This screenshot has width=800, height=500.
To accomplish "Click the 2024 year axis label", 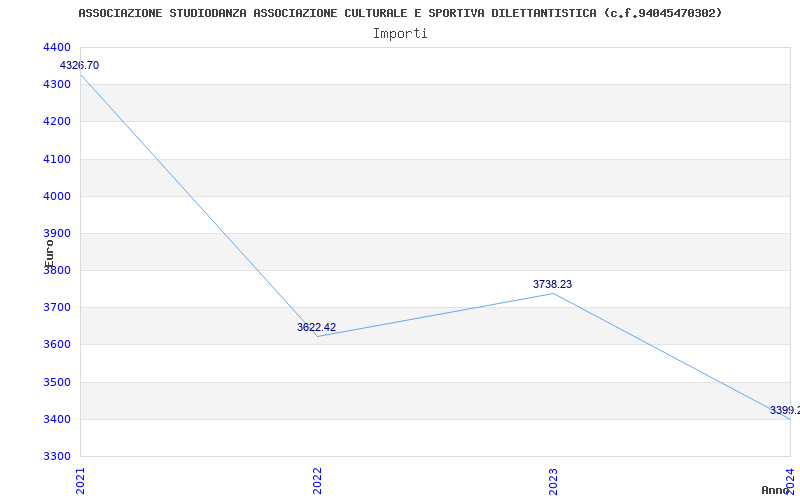I will 790,480.
